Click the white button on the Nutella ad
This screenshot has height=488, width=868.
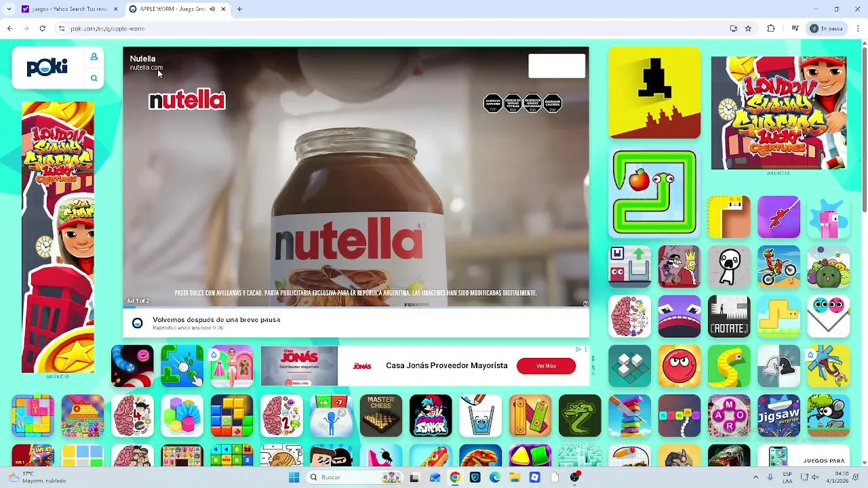[557, 66]
